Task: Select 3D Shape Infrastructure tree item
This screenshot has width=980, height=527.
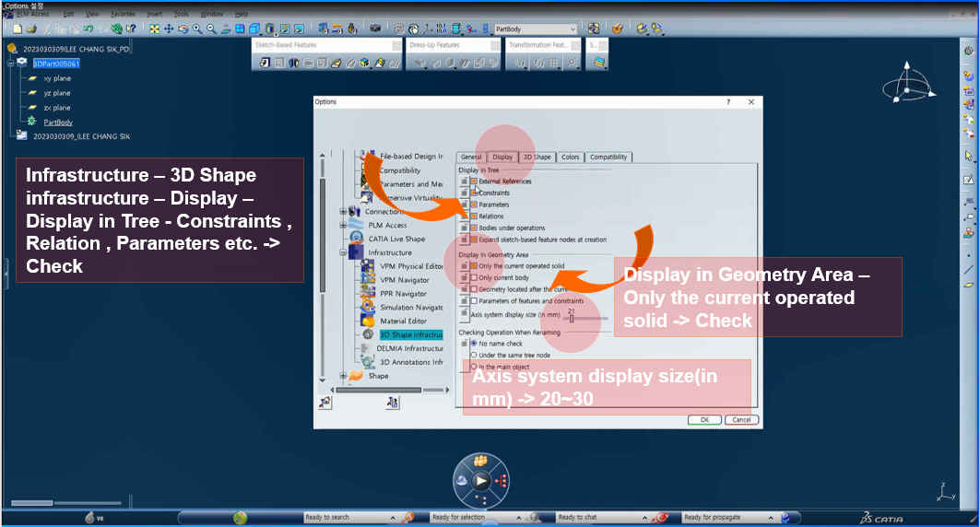Action: 410,334
